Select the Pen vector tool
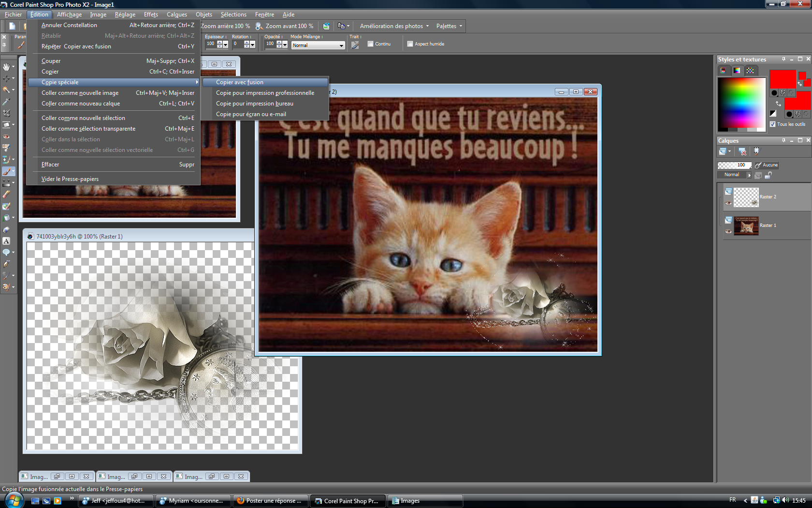Image resolution: width=812 pixels, height=508 pixels. 6,264
